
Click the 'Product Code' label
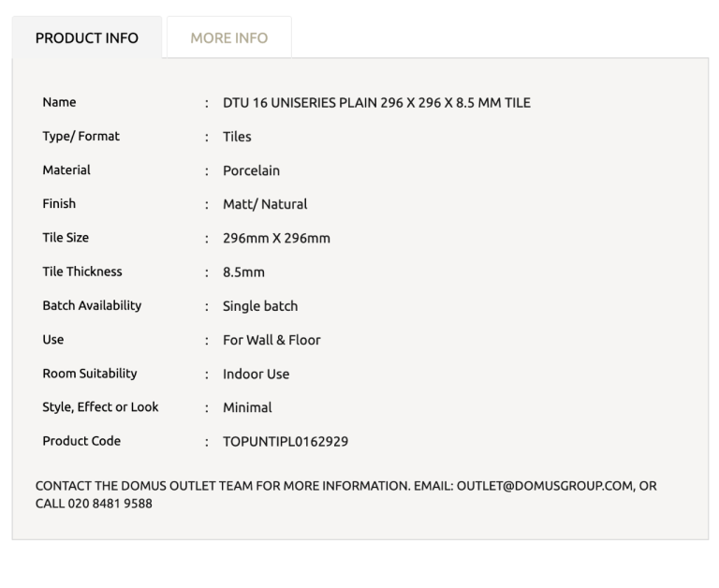tap(81, 442)
